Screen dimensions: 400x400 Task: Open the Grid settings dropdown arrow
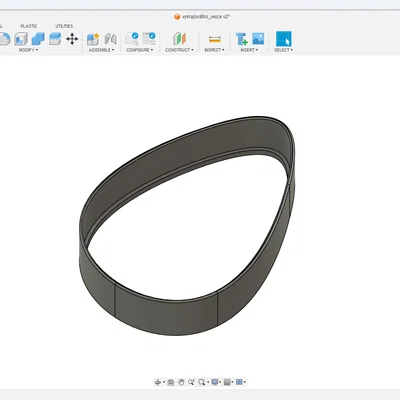232,382
